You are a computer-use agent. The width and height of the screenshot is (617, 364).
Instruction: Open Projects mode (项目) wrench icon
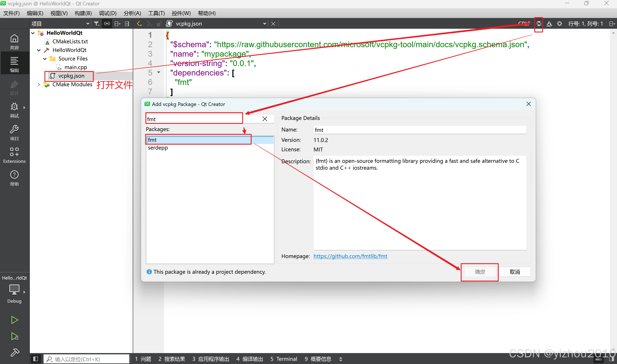click(14, 133)
